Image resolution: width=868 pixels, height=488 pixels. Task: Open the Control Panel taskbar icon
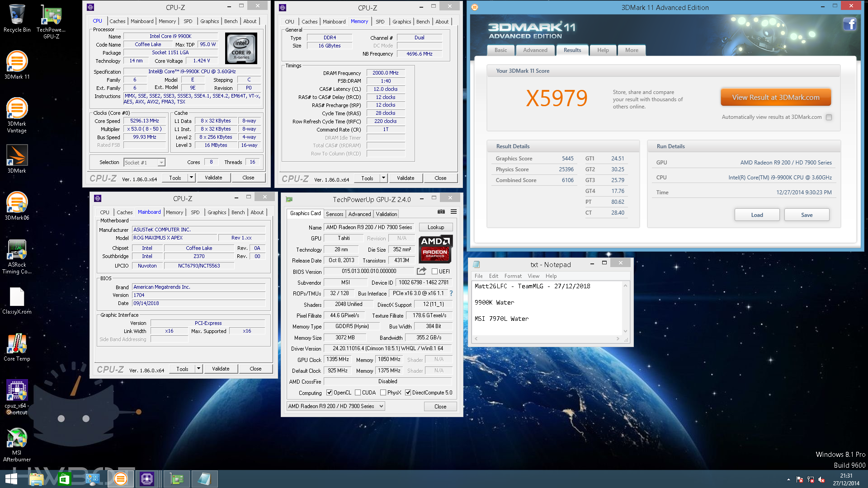click(x=92, y=479)
